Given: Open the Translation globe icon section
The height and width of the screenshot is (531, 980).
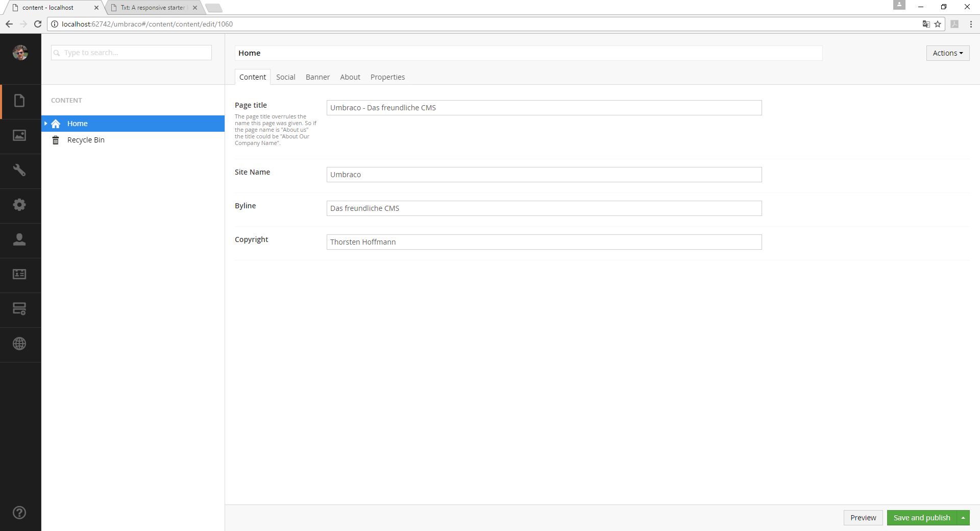Looking at the screenshot, I should coord(19,344).
